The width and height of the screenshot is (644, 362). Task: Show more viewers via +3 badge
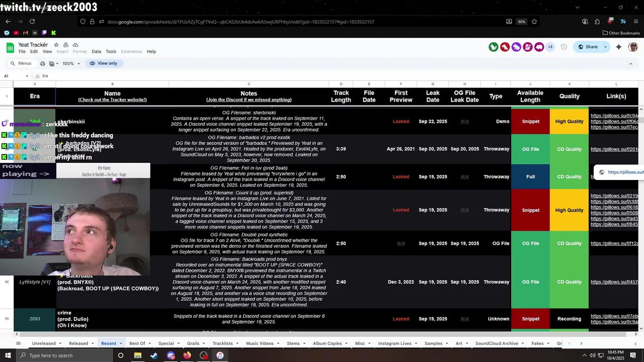click(550, 47)
